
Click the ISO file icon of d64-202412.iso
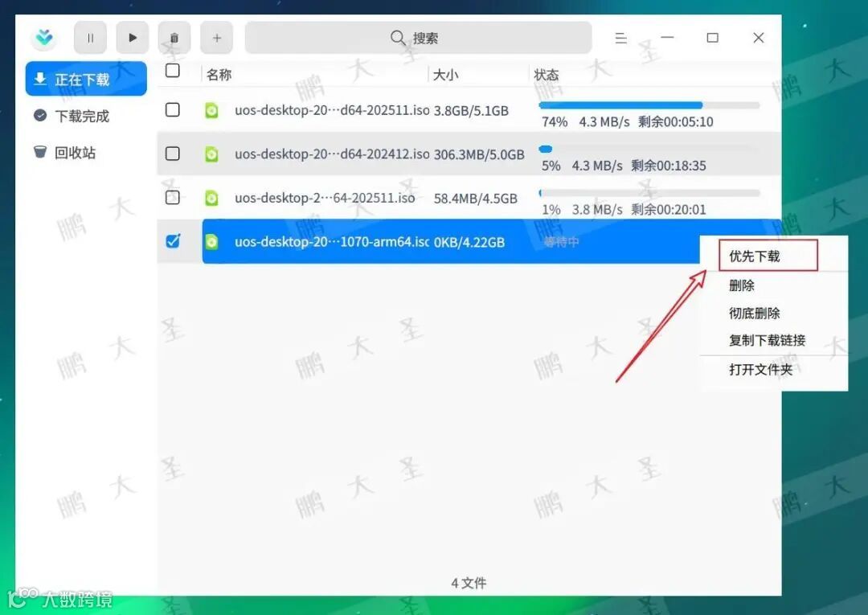pyautogui.click(x=211, y=154)
